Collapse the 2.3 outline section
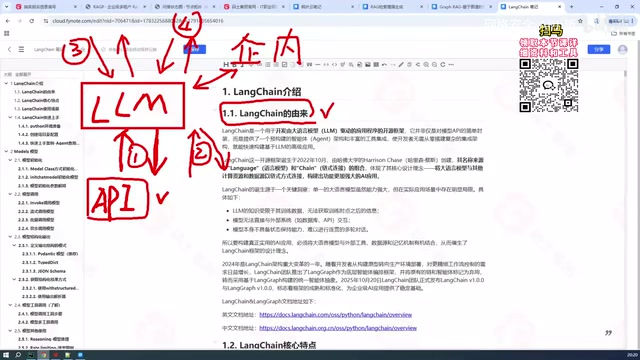The width and height of the screenshot is (640, 360). 10,237
